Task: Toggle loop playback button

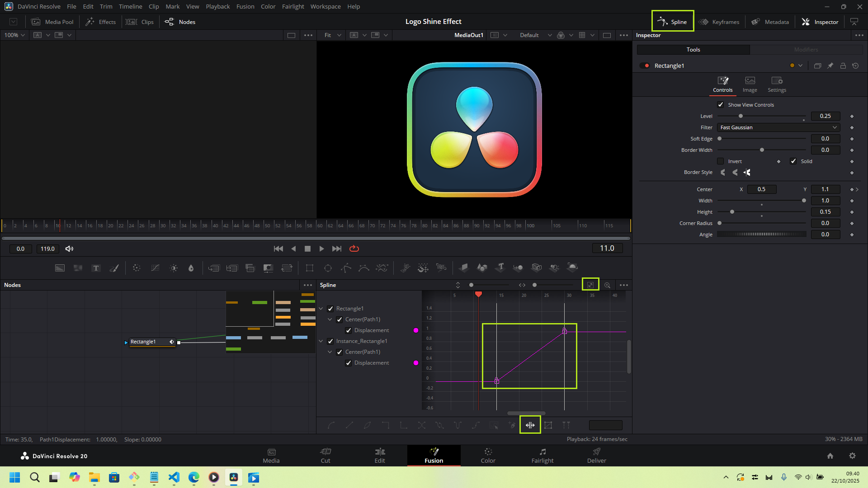Action: pos(354,249)
